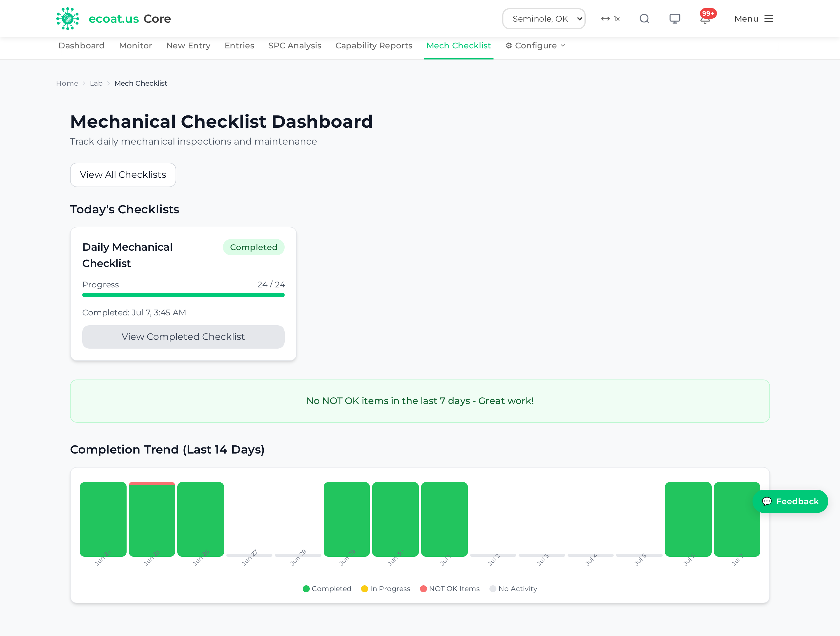Switch to the Monitor tab
This screenshot has height=636, width=840.
pos(136,45)
